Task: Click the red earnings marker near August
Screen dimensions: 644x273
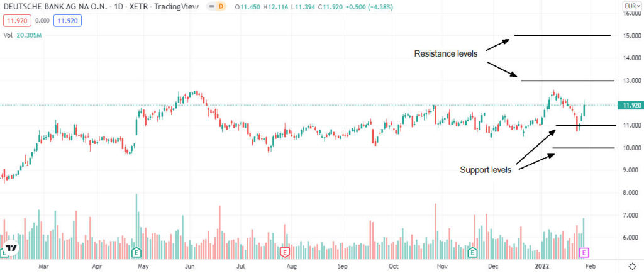Action: (x=285, y=252)
